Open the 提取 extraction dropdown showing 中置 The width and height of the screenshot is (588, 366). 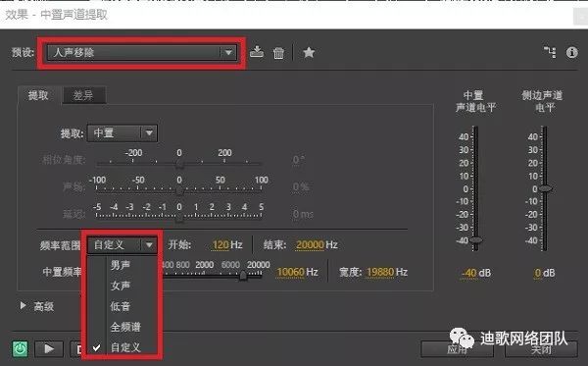[122, 132]
